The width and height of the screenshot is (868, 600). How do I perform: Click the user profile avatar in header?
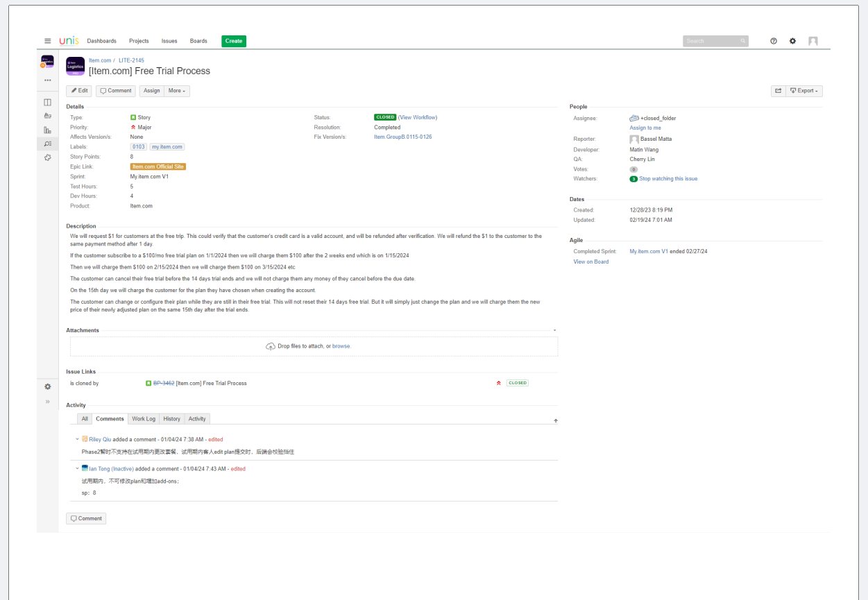[x=812, y=41]
